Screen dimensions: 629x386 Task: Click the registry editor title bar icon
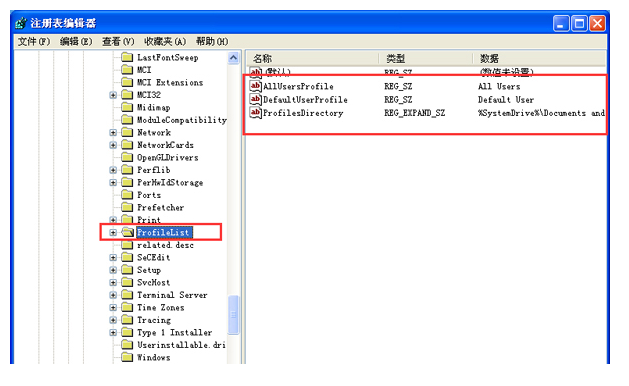pos(21,23)
